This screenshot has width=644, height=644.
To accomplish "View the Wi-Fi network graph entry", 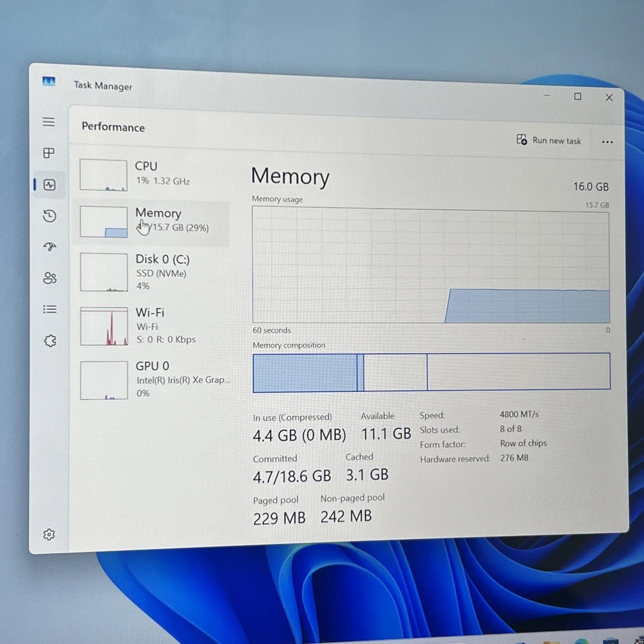I will (x=153, y=325).
